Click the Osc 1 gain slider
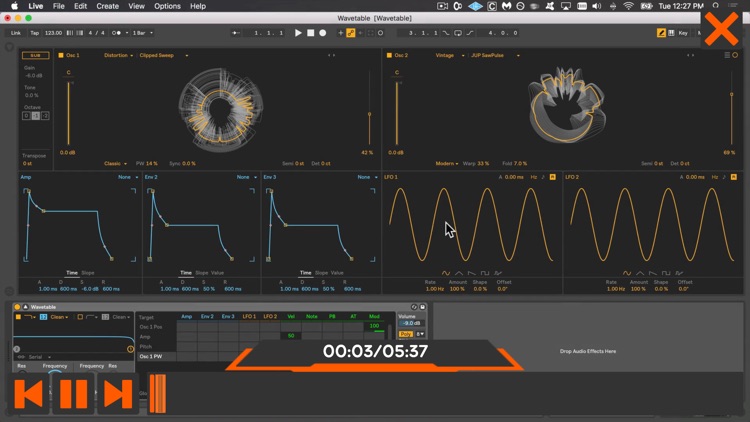This screenshot has width=750, height=422. 68,113
